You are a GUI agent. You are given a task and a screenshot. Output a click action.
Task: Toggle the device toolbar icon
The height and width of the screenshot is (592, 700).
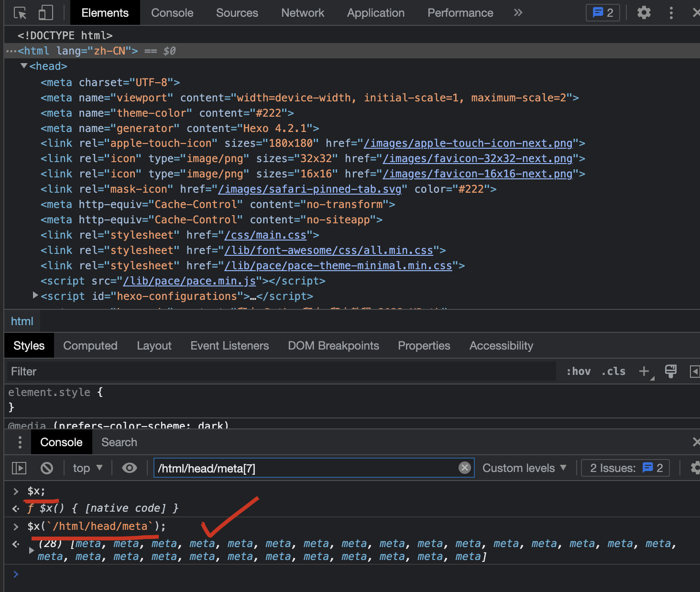(45, 13)
